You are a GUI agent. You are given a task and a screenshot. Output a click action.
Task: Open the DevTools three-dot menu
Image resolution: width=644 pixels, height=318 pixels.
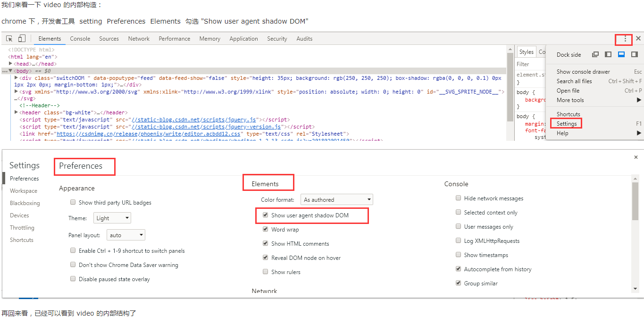(626, 39)
